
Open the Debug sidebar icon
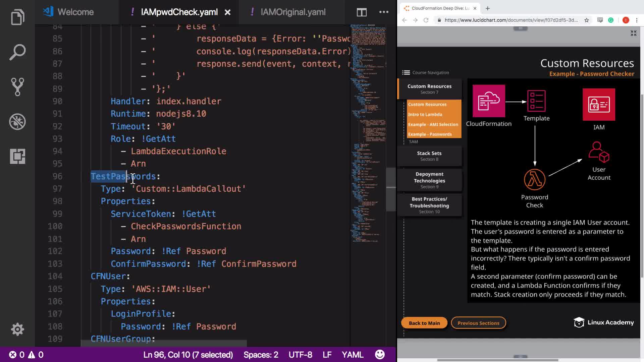click(17, 121)
